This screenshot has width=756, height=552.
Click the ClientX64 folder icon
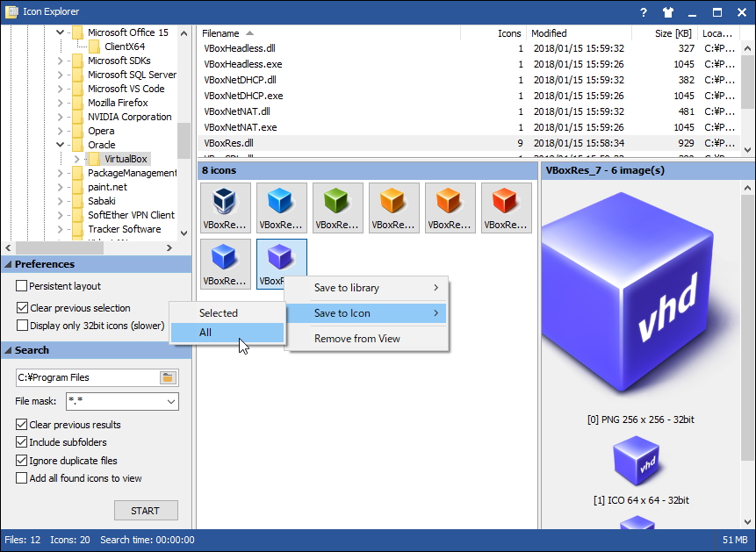click(x=95, y=47)
